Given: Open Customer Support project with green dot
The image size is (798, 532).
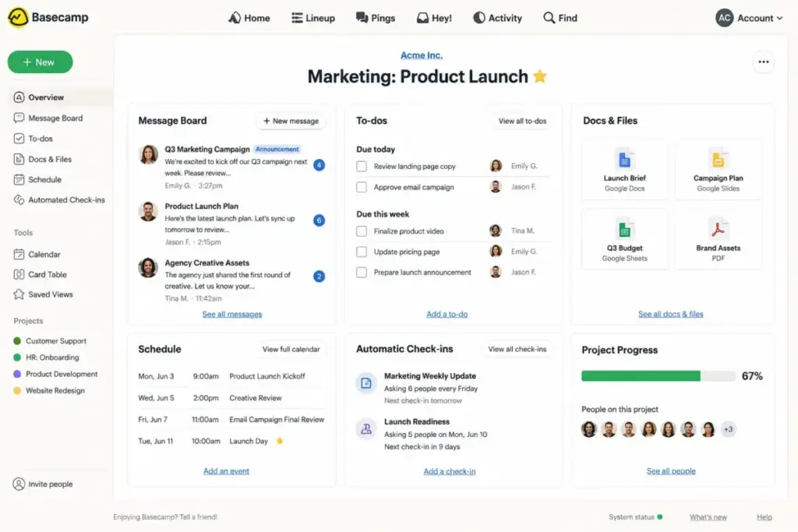Looking at the screenshot, I should tap(50, 340).
